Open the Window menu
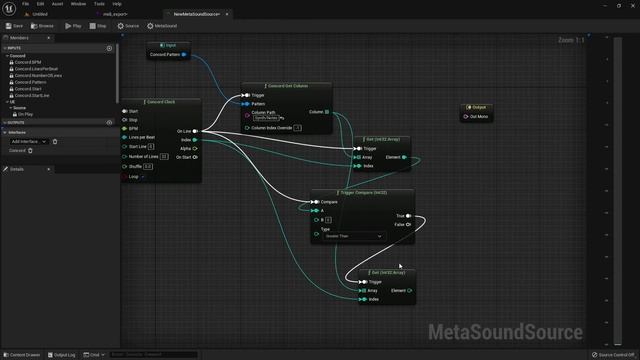The width and height of the screenshot is (640, 360). (x=78, y=4)
